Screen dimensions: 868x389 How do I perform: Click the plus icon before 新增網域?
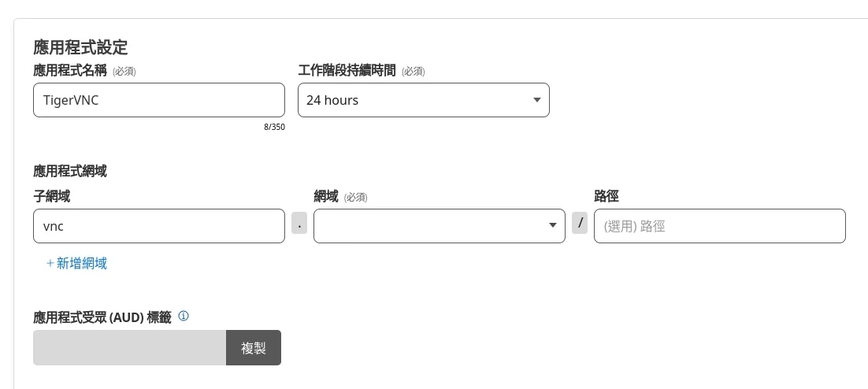[x=50, y=264]
